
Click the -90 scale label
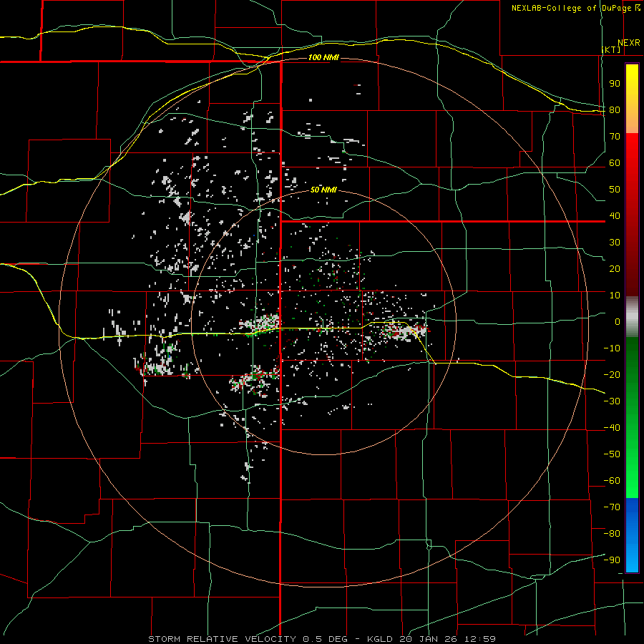(612, 560)
